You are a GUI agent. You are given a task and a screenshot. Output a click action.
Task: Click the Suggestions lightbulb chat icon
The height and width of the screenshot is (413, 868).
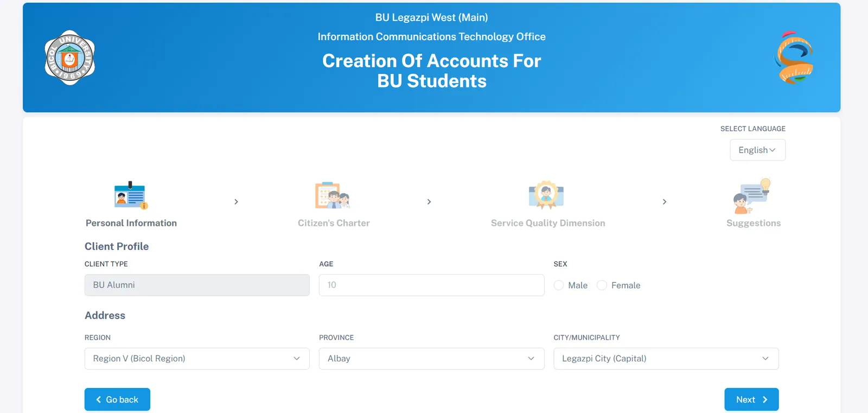point(752,196)
